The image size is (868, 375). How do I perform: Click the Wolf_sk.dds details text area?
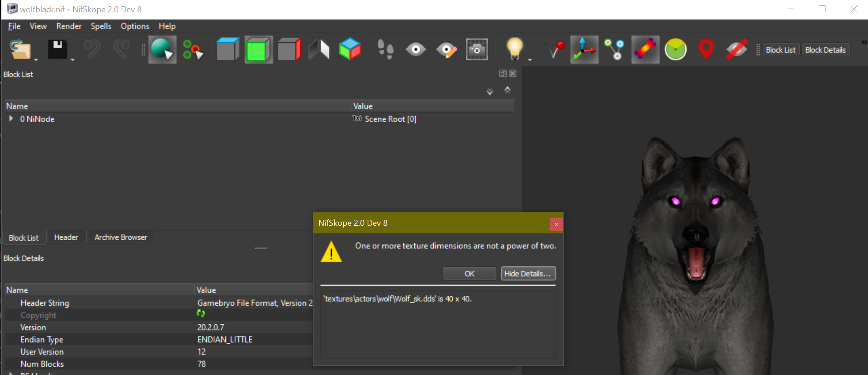pos(438,324)
